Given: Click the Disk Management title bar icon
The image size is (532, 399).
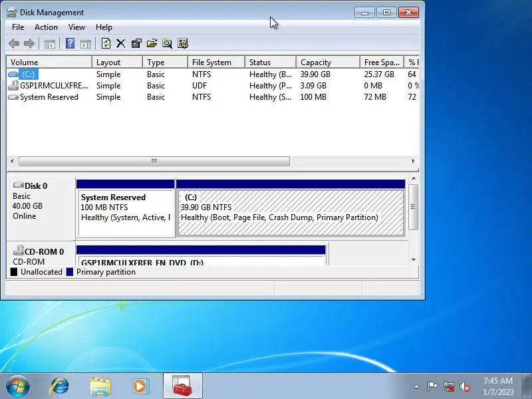Looking at the screenshot, I should 11,13.
